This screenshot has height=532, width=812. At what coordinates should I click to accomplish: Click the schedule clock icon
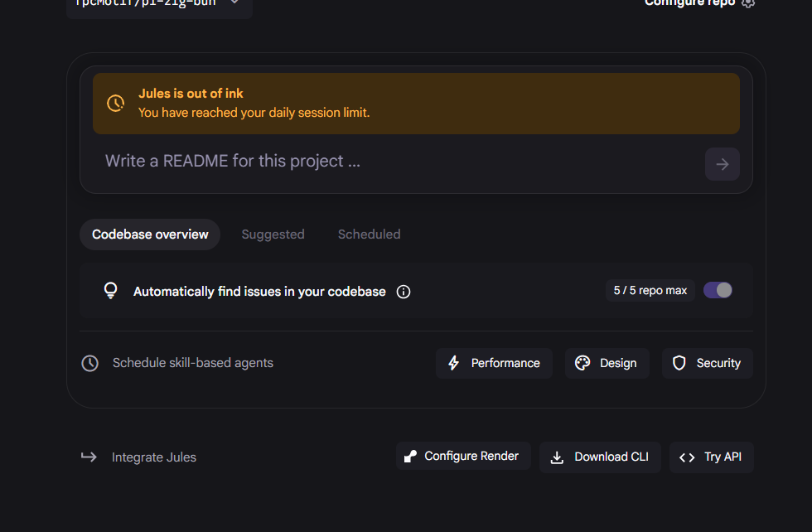pos(90,363)
